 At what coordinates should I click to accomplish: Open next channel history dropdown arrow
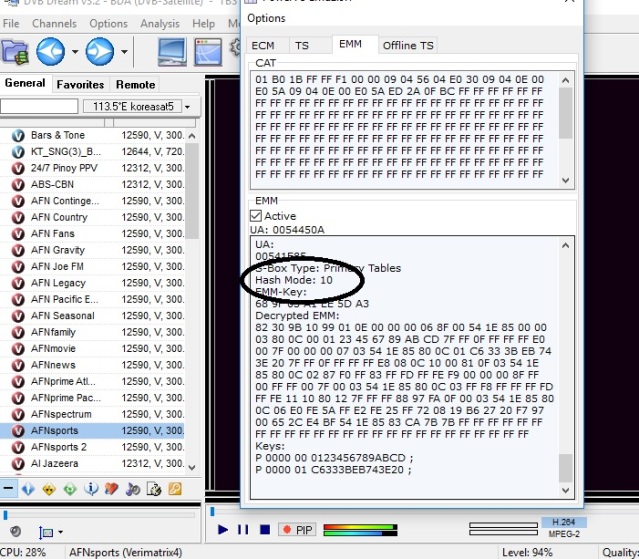pos(124,52)
